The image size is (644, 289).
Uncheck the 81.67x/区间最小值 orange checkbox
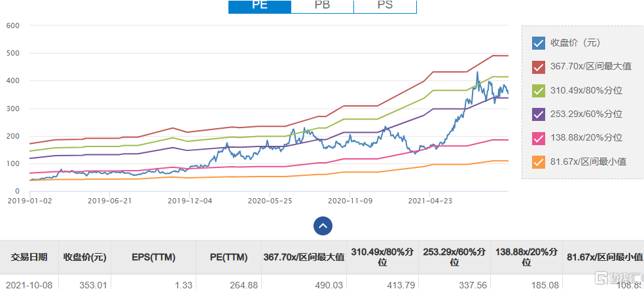(x=539, y=161)
